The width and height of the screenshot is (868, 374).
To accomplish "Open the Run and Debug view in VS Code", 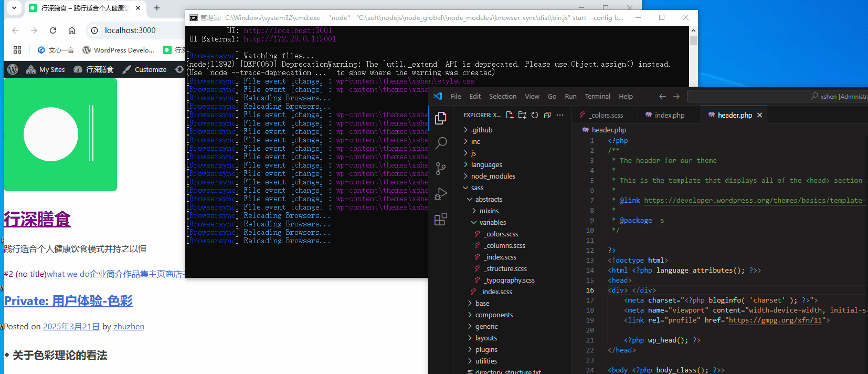I will [441, 194].
